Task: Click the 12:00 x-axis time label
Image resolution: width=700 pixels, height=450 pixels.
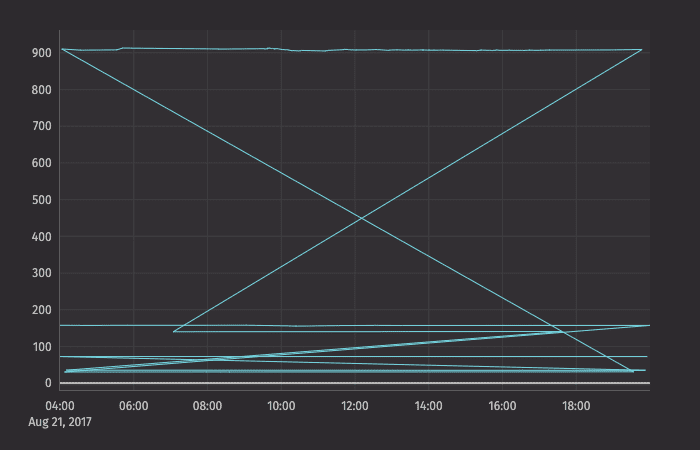Action: 355,406
